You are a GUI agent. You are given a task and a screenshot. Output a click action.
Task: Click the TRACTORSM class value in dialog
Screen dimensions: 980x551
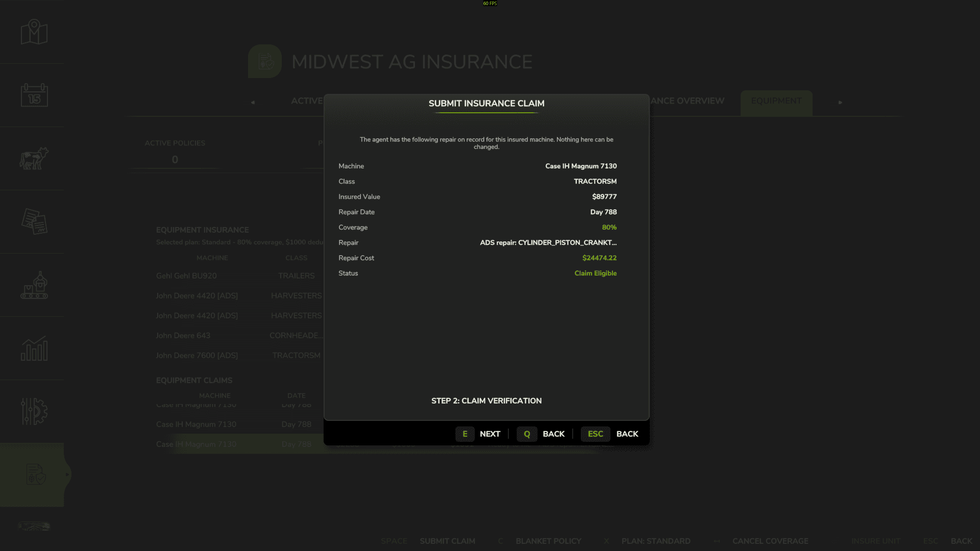click(595, 182)
